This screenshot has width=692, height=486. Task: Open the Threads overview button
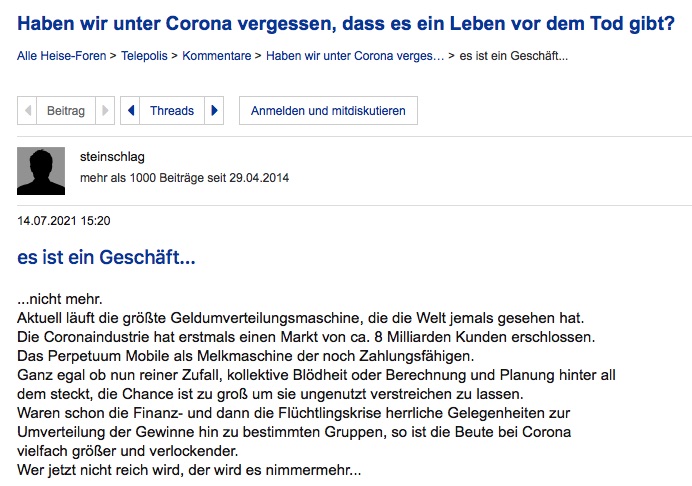tap(172, 111)
